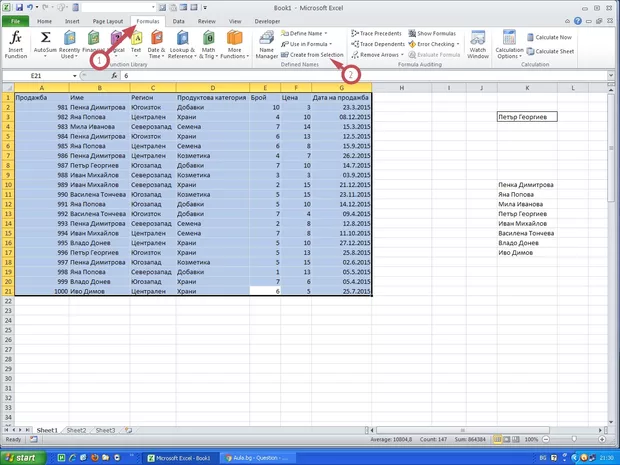The image size is (620, 465).
Task: Click the Insert Function icon
Action: click(x=16, y=43)
